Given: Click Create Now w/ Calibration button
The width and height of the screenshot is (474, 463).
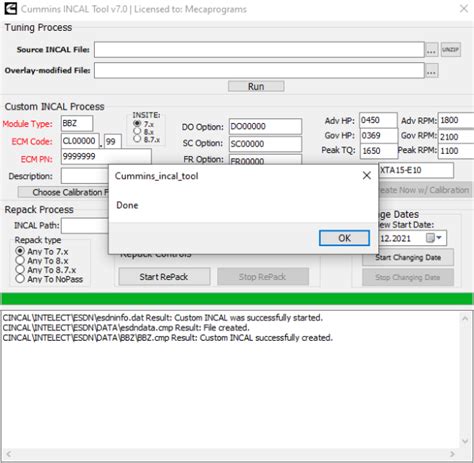Looking at the screenshot, I should (425, 190).
